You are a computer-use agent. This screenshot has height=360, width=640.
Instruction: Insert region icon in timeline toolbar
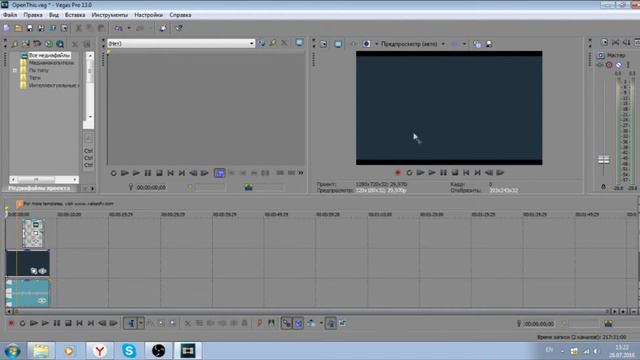(271, 323)
